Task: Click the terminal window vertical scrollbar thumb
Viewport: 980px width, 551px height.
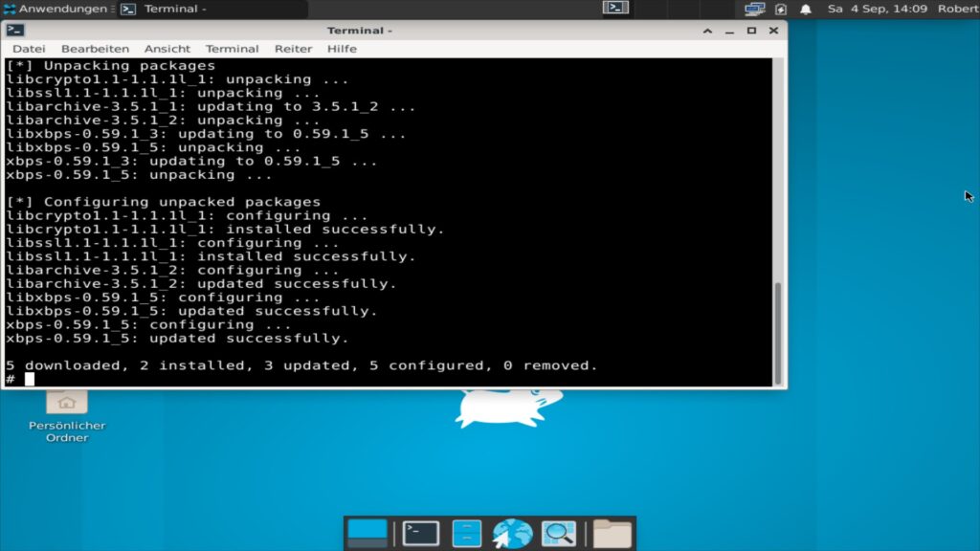Action: coord(778,333)
